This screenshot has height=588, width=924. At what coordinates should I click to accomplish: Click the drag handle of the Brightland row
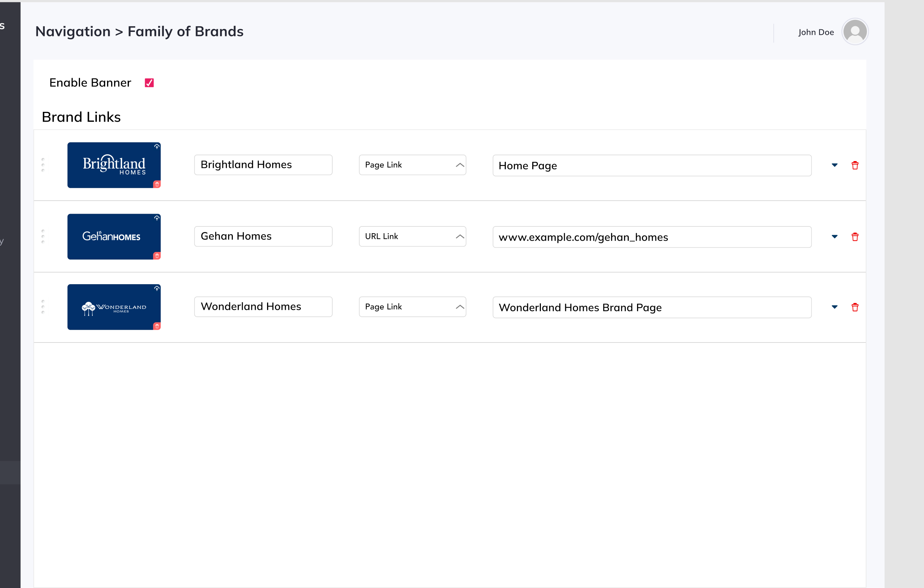pyautogui.click(x=43, y=165)
